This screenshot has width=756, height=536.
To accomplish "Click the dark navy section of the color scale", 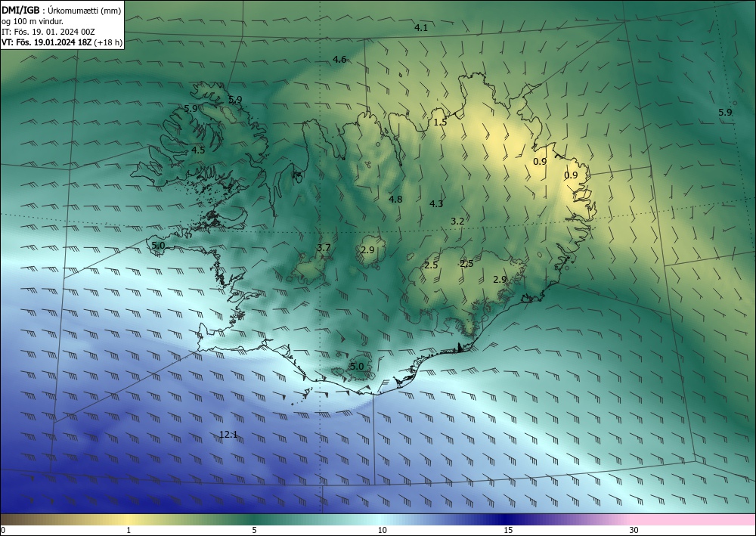I will [x=503, y=519].
